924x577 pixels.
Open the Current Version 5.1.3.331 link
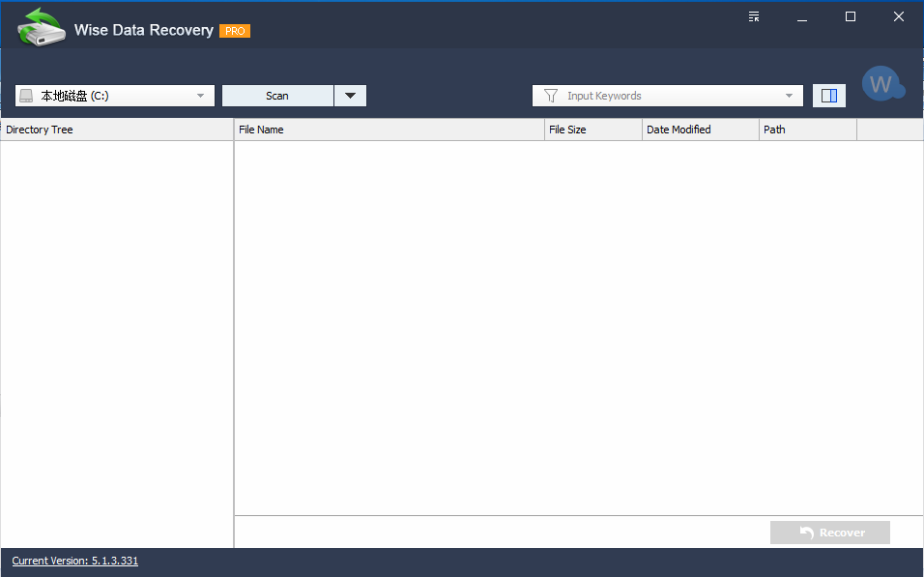(x=74, y=561)
